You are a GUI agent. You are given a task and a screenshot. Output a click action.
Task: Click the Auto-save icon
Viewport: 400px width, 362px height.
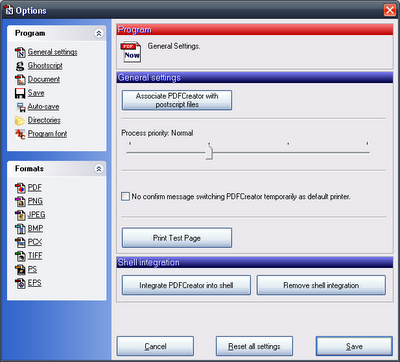tap(21, 107)
